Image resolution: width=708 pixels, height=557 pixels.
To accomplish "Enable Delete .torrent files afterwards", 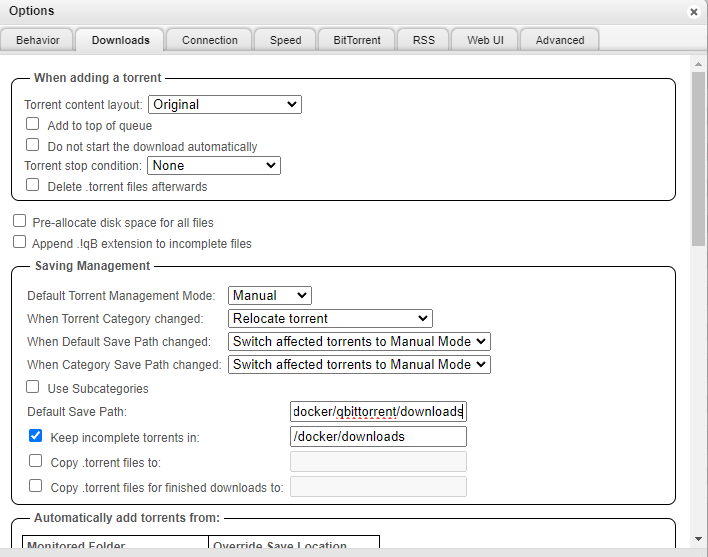I will (x=33, y=185).
